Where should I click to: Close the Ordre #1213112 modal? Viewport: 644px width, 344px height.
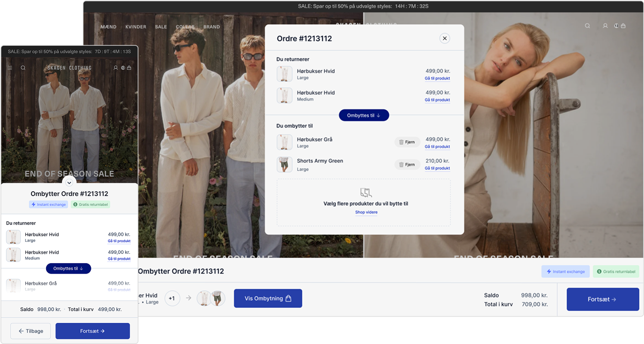point(444,38)
